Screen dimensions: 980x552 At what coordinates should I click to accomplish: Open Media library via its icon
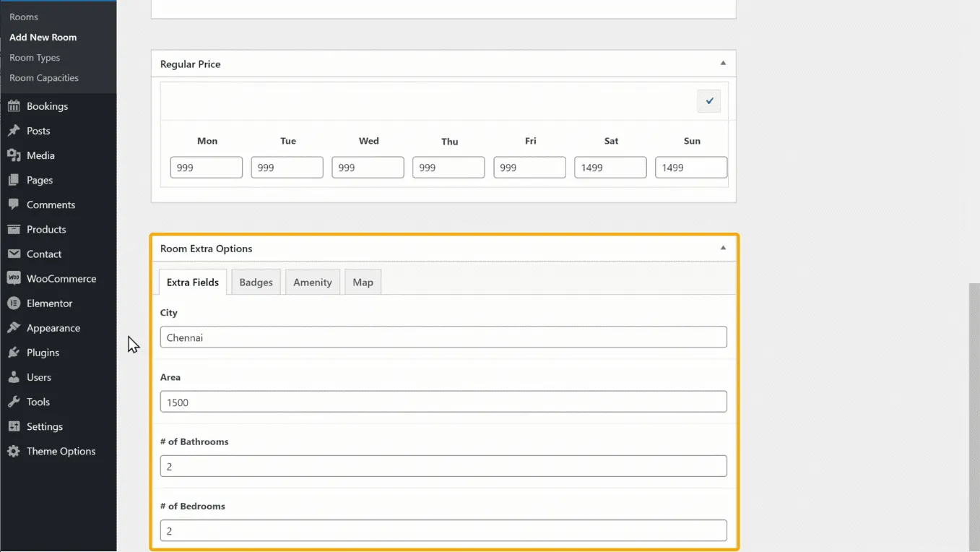click(x=14, y=155)
